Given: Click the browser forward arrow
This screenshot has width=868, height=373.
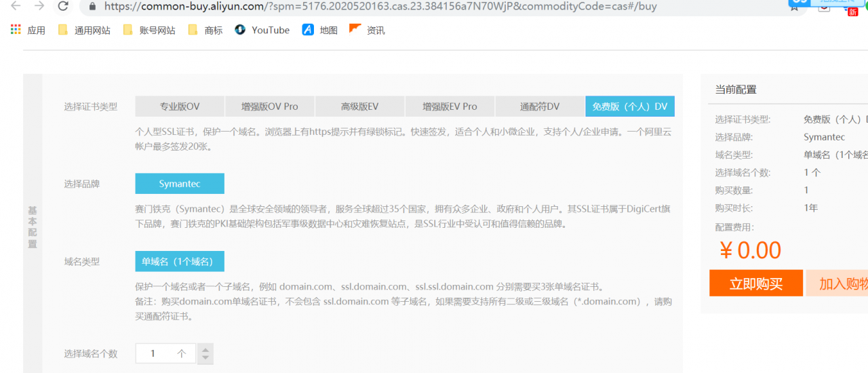Looking at the screenshot, I should pos(39,6).
